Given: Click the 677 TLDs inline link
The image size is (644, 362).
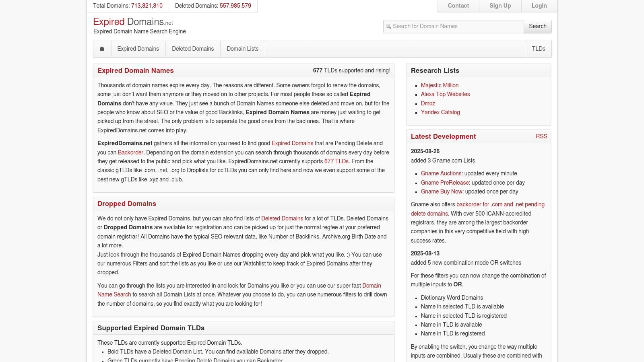Looking at the screenshot, I should [x=336, y=161].
